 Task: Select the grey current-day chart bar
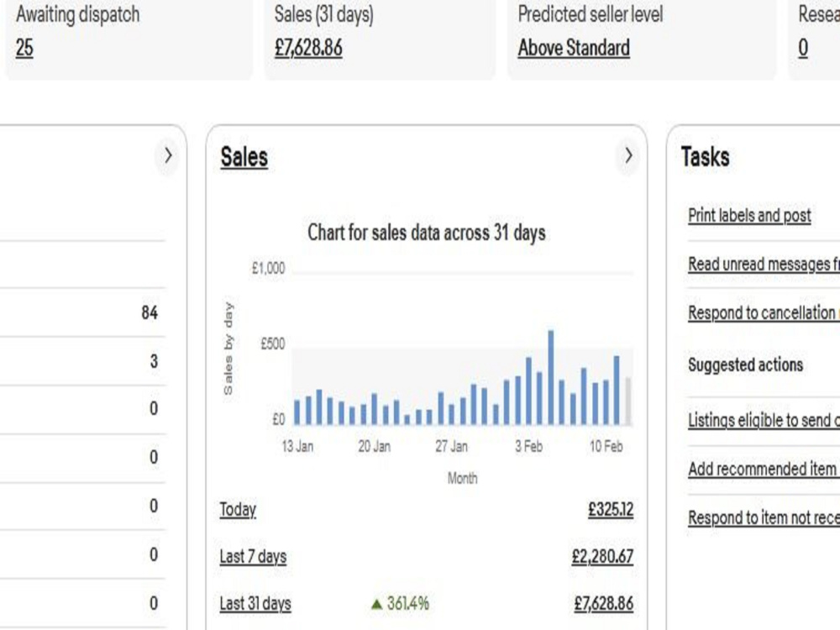[x=627, y=402]
